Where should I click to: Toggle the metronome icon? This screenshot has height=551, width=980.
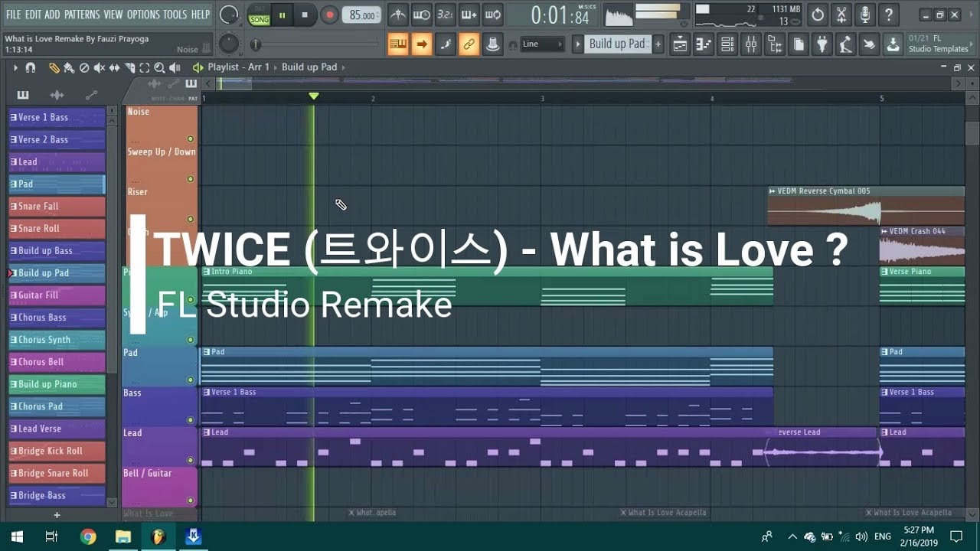click(x=397, y=15)
